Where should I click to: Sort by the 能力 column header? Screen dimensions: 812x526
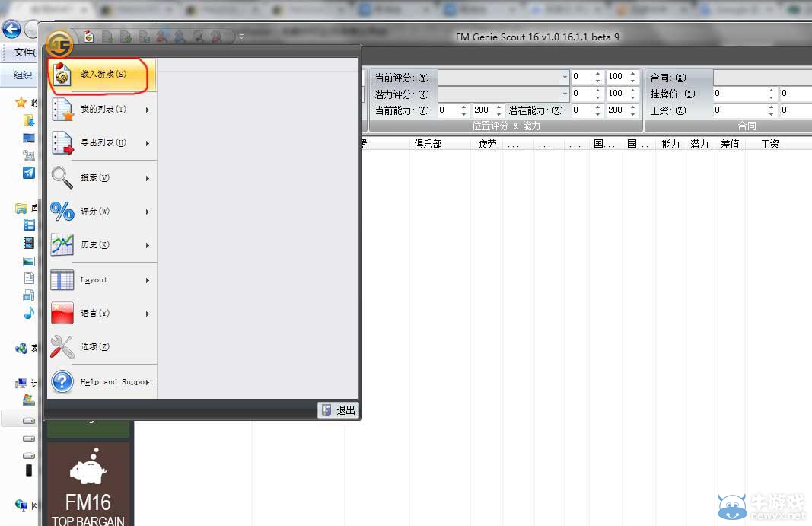point(670,144)
